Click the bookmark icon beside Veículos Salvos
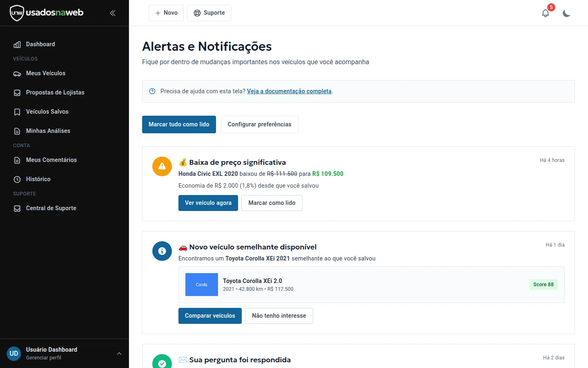Screen dimensions: 588x368 point(17,112)
